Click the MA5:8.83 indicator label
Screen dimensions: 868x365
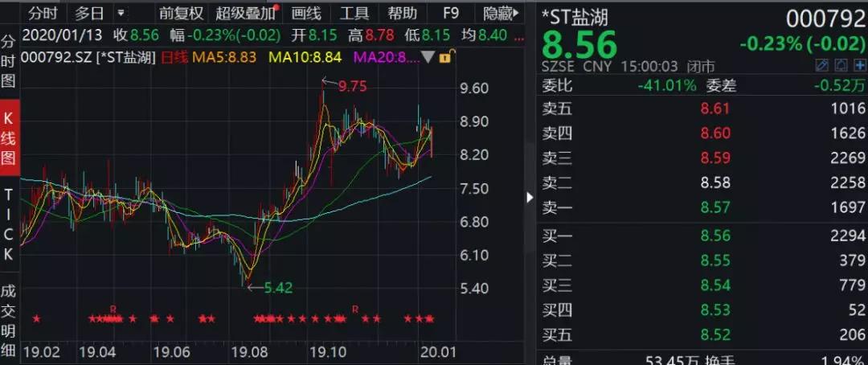224,56
